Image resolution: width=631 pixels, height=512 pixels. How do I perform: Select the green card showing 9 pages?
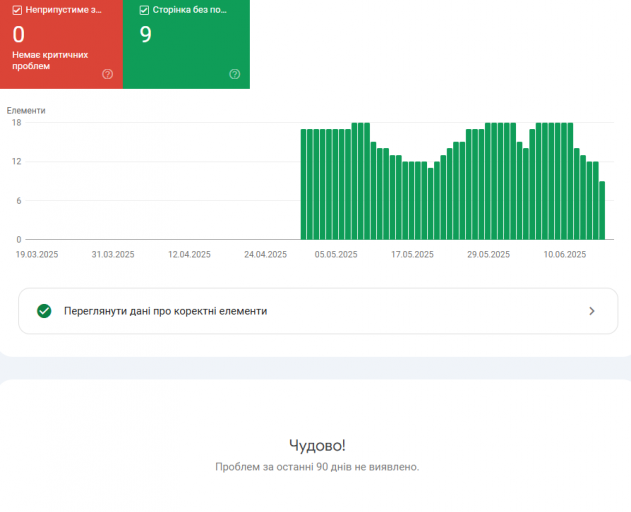coord(186,44)
